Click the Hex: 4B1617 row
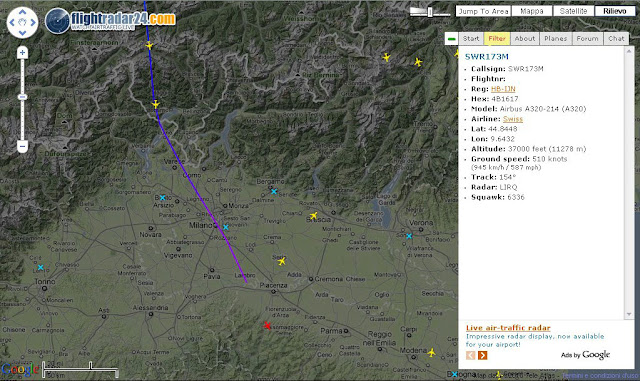The width and height of the screenshot is (640, 381). (494, 99)
